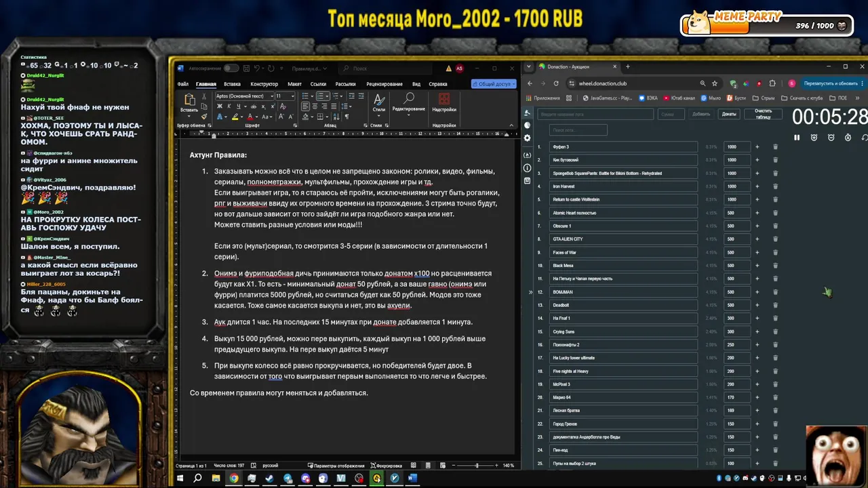The height and width of the screenshot is (488, 868).
Task: Click the increase indent icon
Action: pos(361,96)
